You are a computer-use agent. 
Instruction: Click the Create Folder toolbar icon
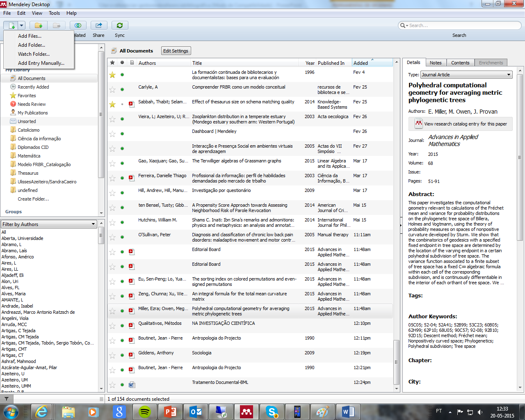[x=38, y=25]
